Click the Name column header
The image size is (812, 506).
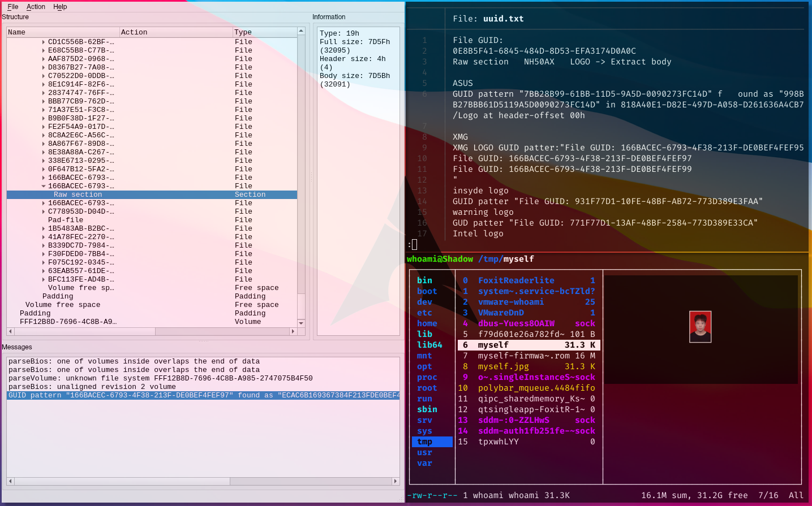pos(17,32)
